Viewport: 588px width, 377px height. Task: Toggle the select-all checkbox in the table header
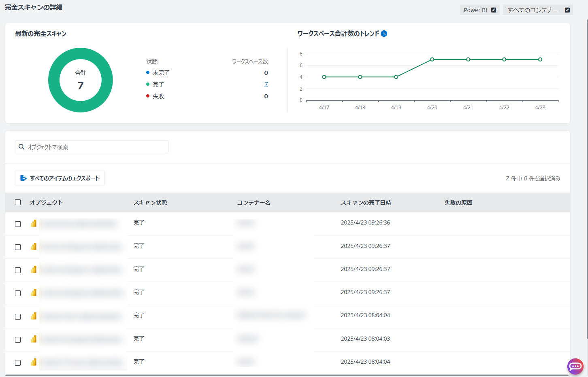point(18,202)
